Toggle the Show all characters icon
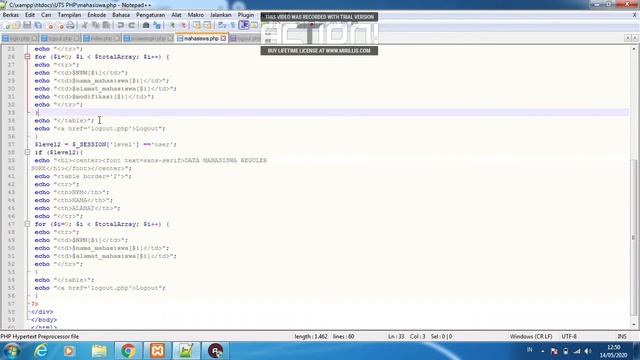Image resolution: width=640 pixels, height=360 pixels. 233,25
